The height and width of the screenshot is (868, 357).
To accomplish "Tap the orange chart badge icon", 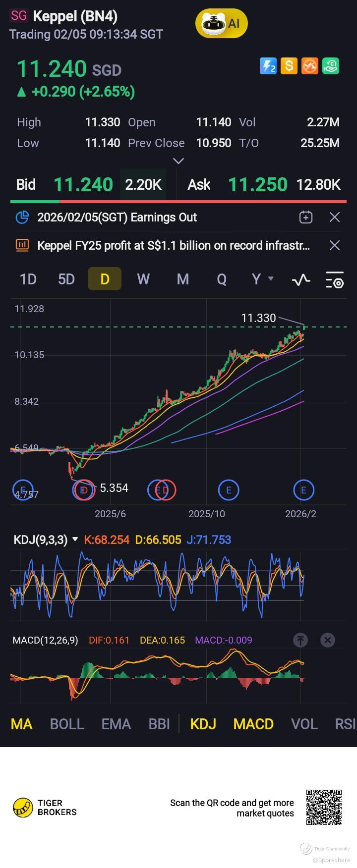I will click(x=310, y=66).
